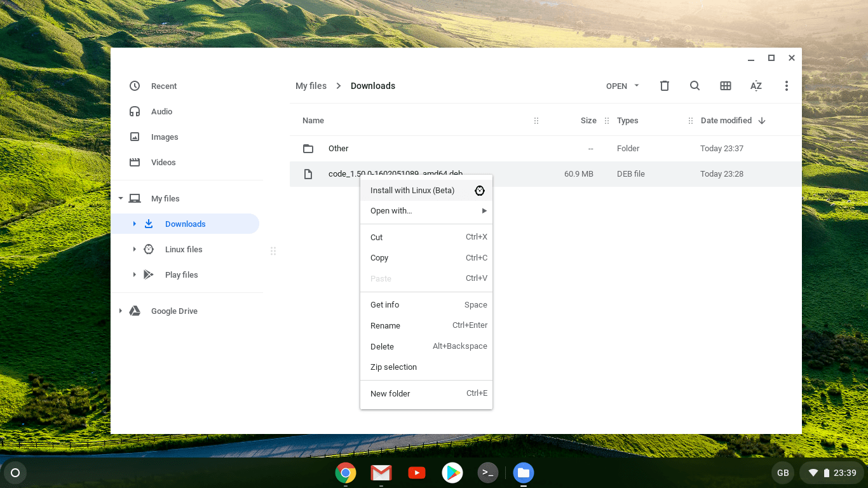Open the Recent view in sidebar
The width and height of the screenshot is (868, 488).
click(163, 86)
